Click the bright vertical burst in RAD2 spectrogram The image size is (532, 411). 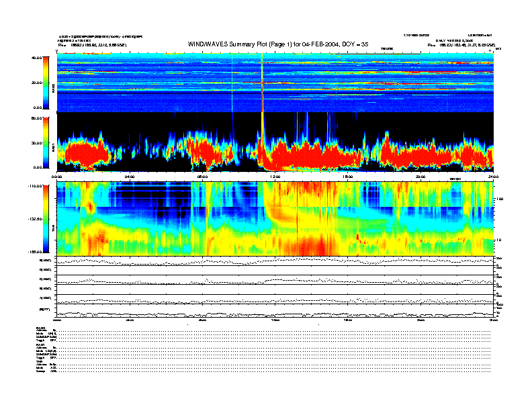(261, 81)
